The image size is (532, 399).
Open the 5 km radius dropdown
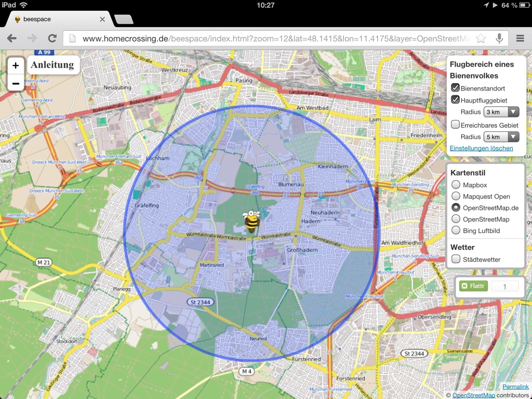click(x=501, y=137)
